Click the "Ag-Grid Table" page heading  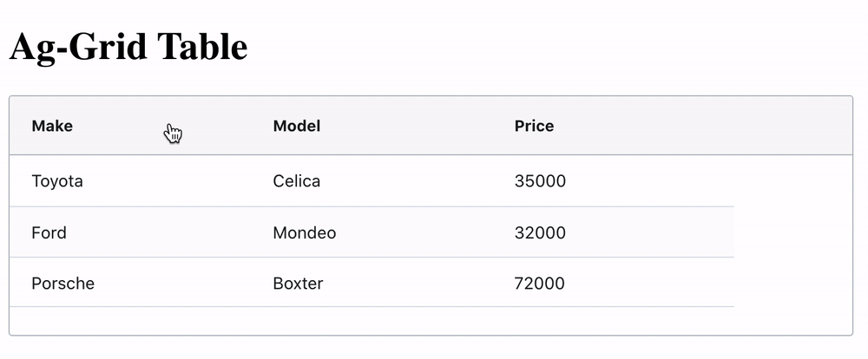click(128, 46)
